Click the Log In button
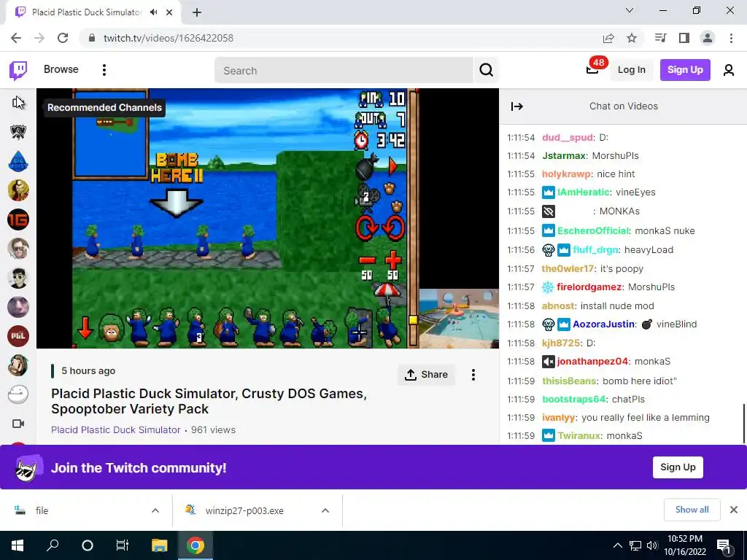 click(631, 70)
